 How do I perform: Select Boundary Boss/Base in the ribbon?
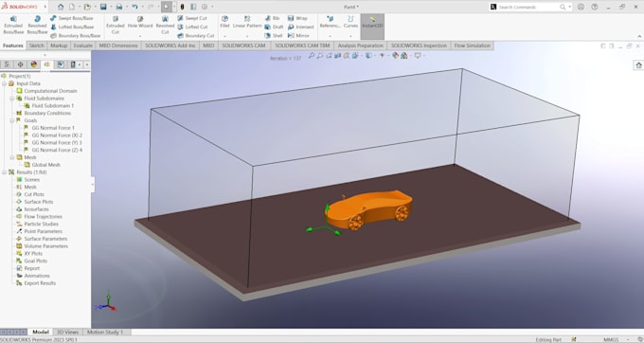(x=75, y=36)
